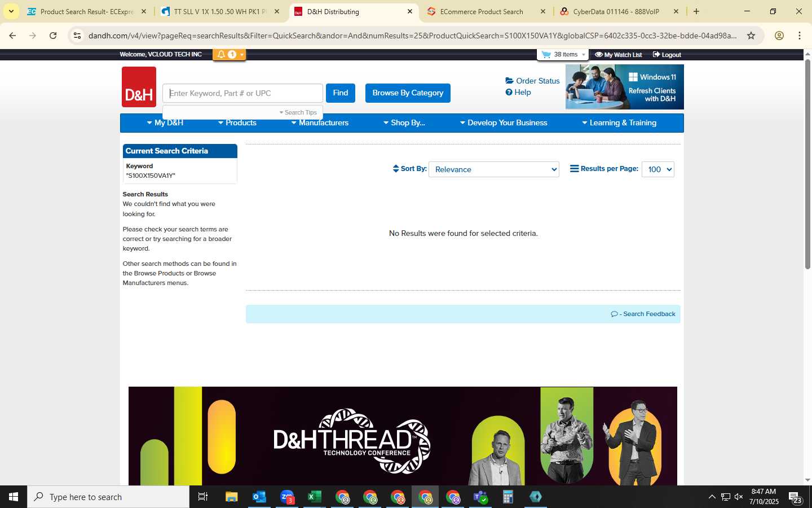Open the Windows notification center icon
This screenshot has height=508, width=812.
pos(795,498)
